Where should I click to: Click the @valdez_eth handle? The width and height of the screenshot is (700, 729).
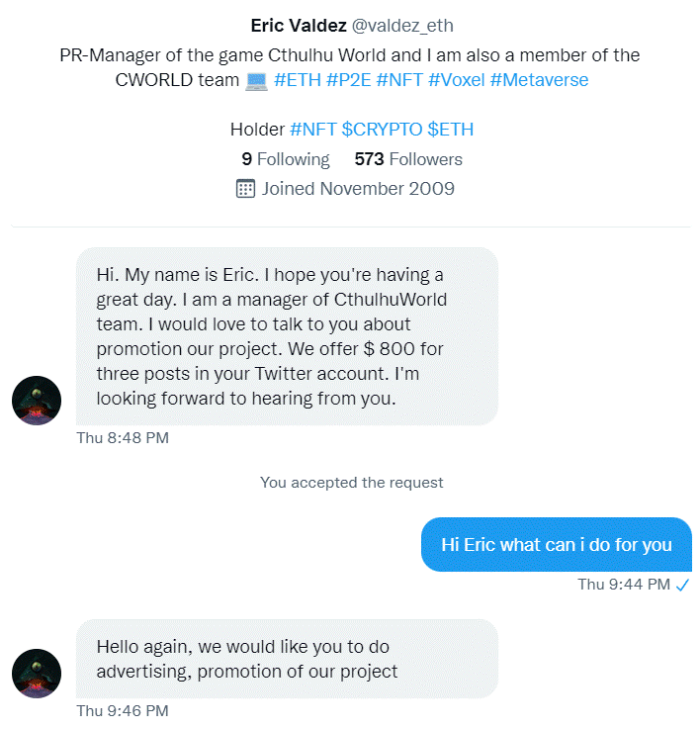pos(402,26)
